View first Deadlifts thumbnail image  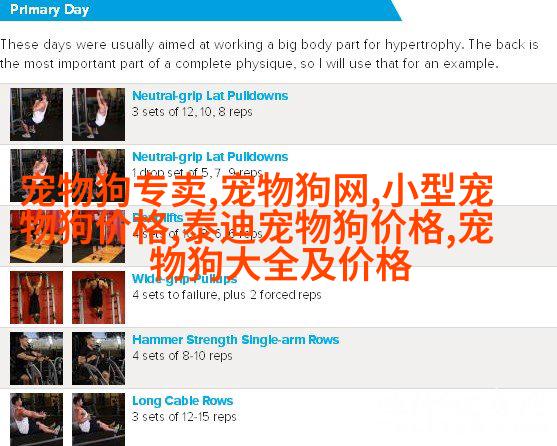click(37, 236)
